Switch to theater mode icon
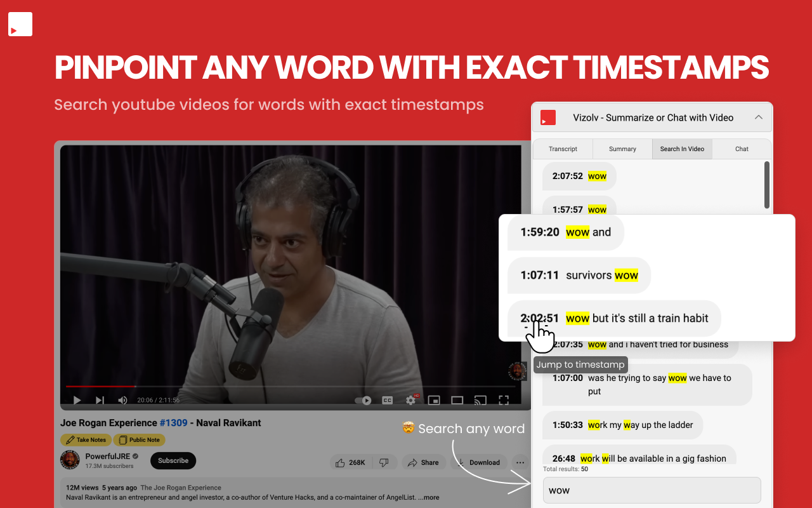This screenshot has width=812, height=508. (457, 400)
